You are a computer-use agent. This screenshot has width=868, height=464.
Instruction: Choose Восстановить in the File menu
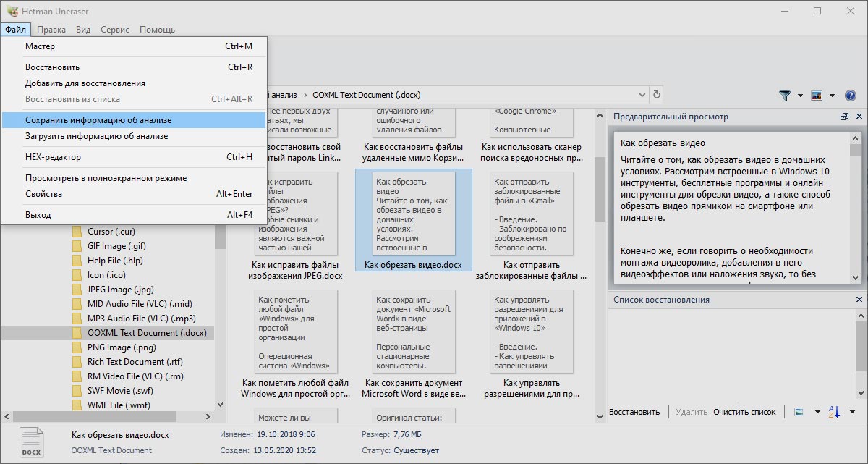(134, 67)
